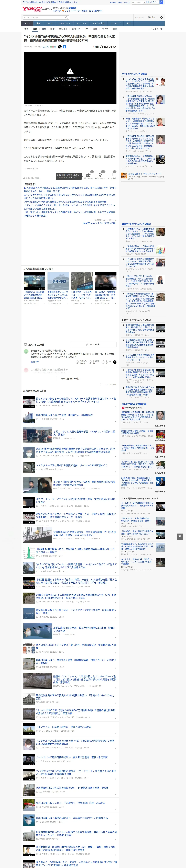This screenshot has width=186, height=868.
Task: Share the comment on X icon
Action: [x=114, y=362]
